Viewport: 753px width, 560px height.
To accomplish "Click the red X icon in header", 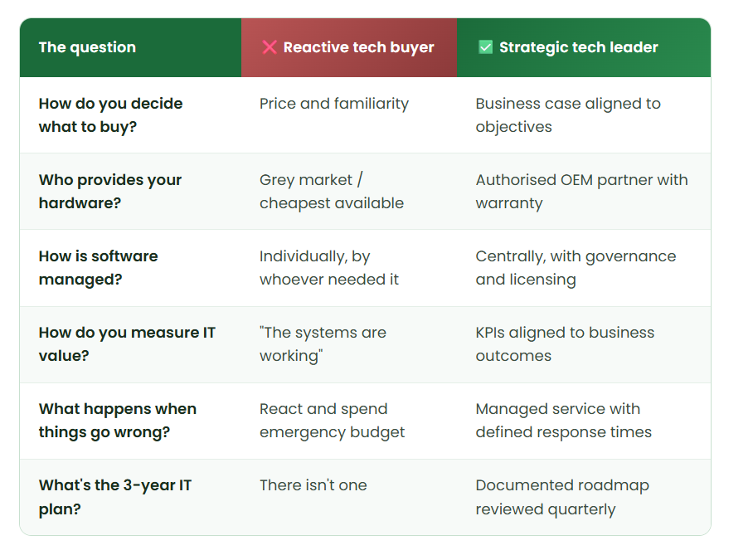I will point(270,47).
